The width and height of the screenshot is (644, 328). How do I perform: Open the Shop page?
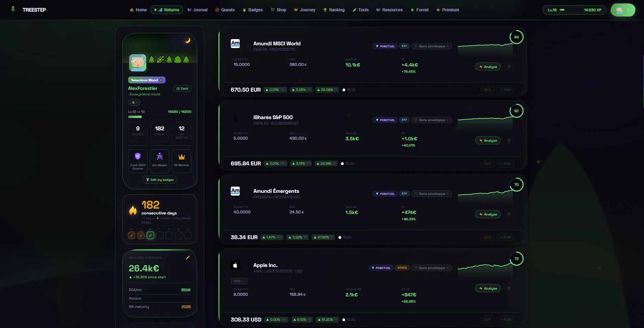pos(278,10)
